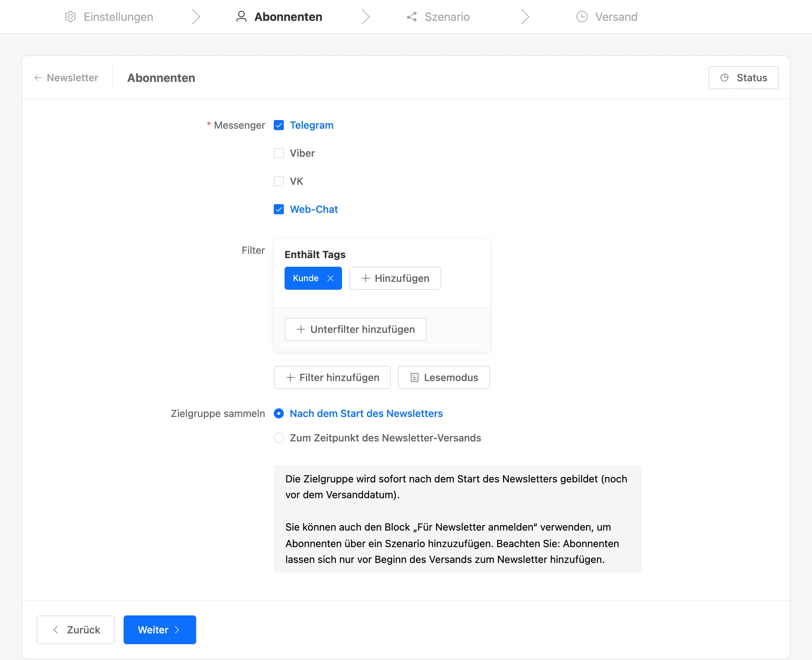Add a tag with Hinzufügen

pyautogui.click(x=395, y=278)
